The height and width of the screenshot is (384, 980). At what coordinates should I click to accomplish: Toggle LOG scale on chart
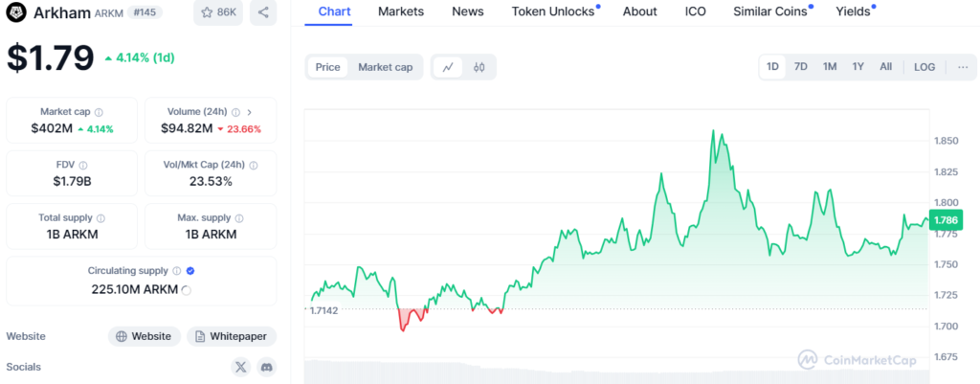[x=924, y=67]
